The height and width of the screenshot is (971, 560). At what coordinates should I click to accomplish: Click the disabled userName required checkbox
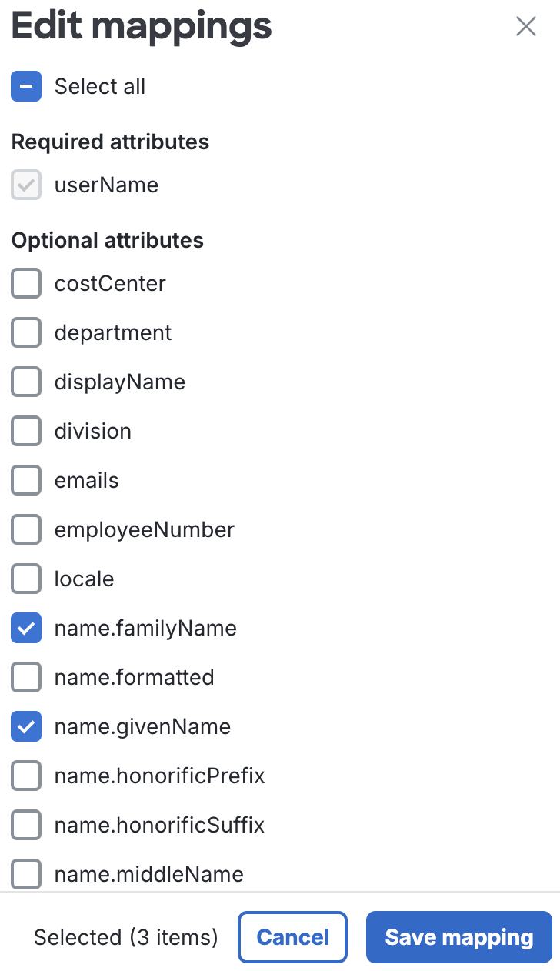(26, 185)
